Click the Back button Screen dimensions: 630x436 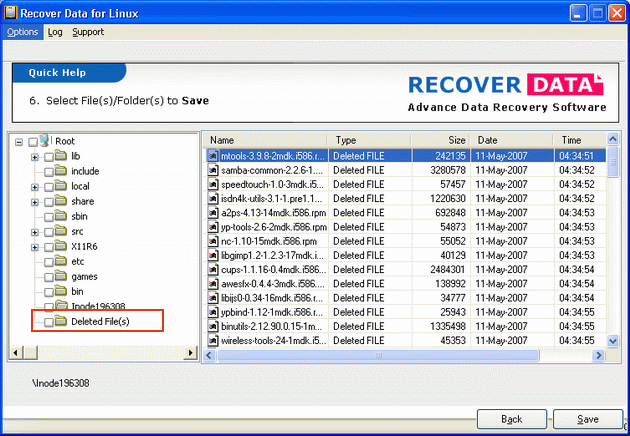click(x=511, y=419)
